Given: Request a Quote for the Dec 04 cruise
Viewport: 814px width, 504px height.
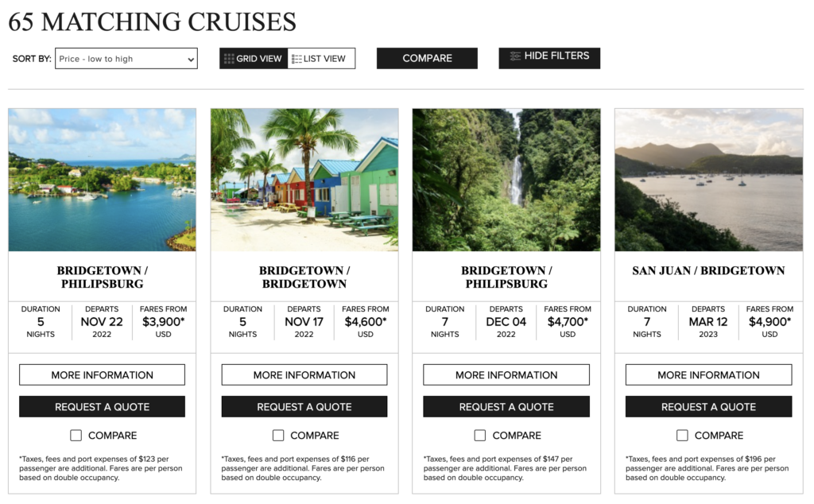Looking at the screenshot, I should coord(506,405).
